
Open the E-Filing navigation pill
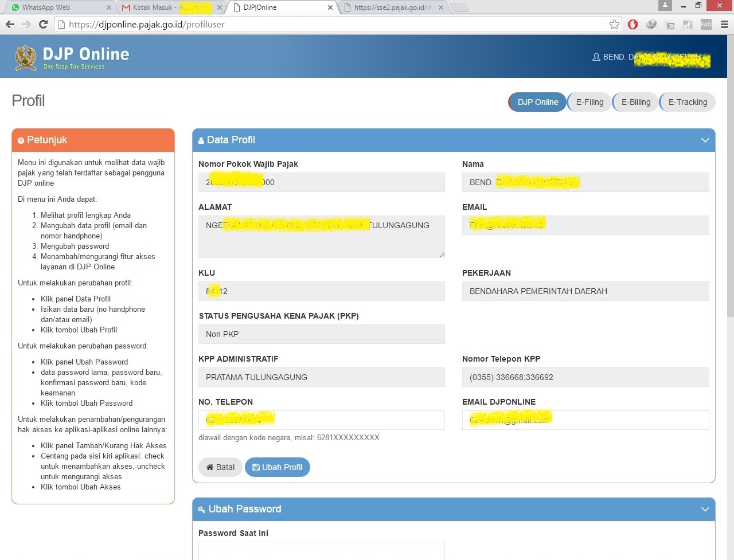point(589,102)
